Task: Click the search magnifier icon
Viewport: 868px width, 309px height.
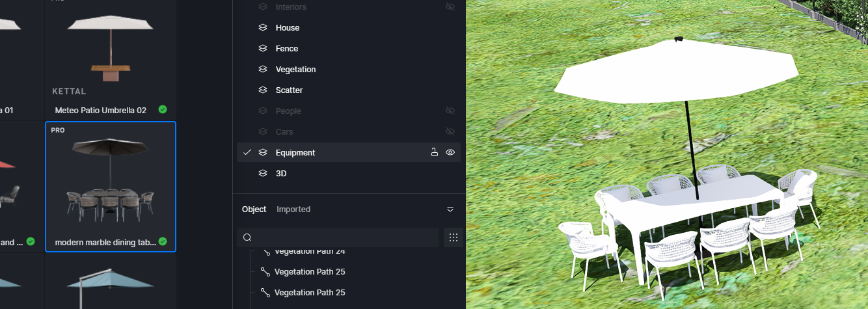Action: click(x=247, y=237)
